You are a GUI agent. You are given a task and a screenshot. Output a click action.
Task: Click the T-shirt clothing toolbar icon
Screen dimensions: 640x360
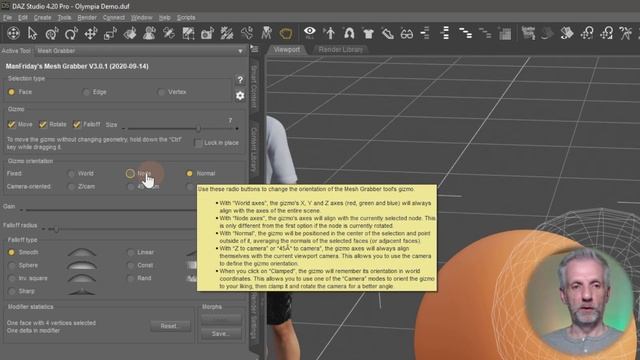(x=368, y=33)
